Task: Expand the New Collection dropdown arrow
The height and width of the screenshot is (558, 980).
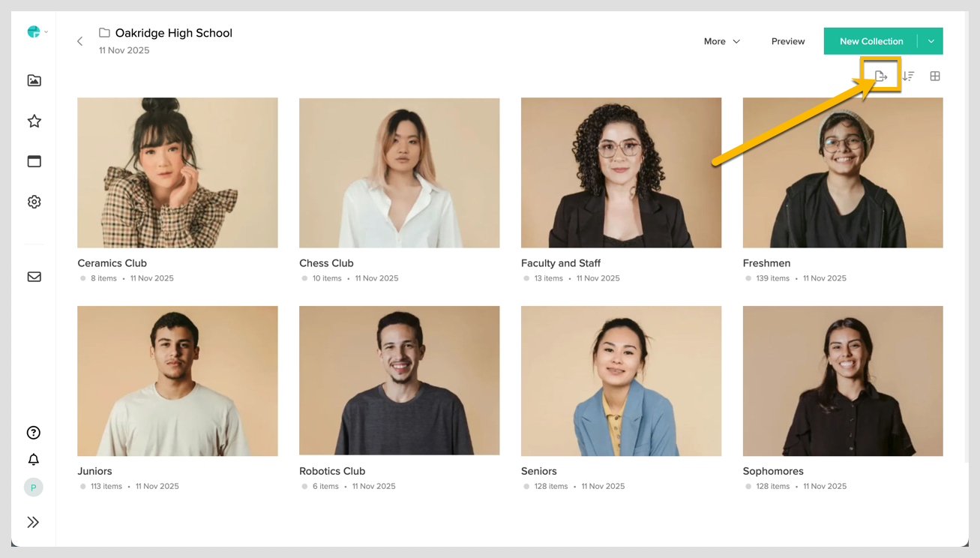Action: [931, 41]
